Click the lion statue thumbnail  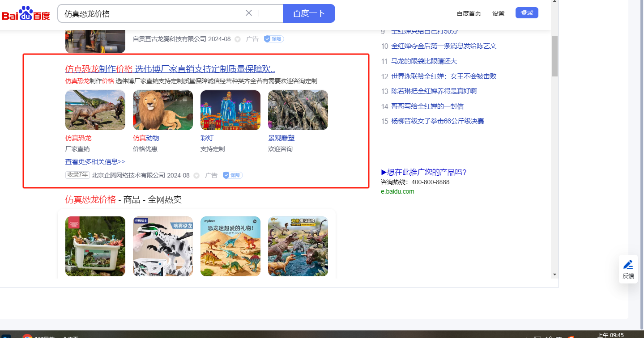point(163,110)
